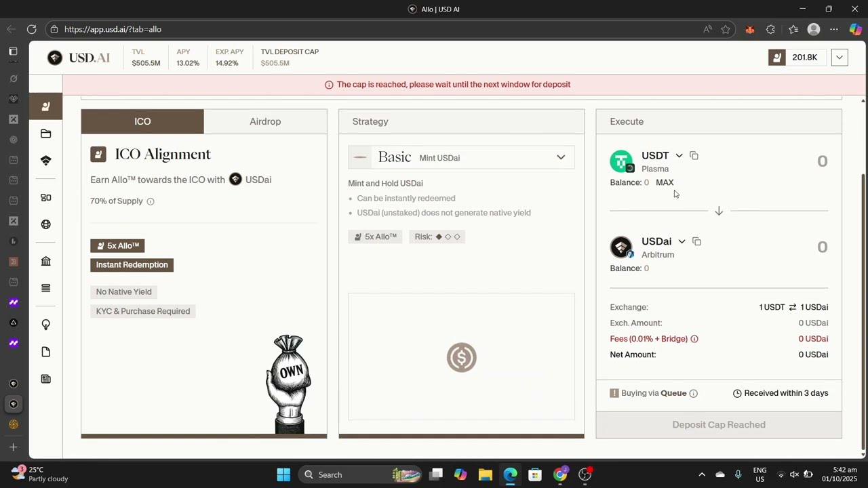
Task: Click the EXP. APY 14.92% stat
Action: 229,58
